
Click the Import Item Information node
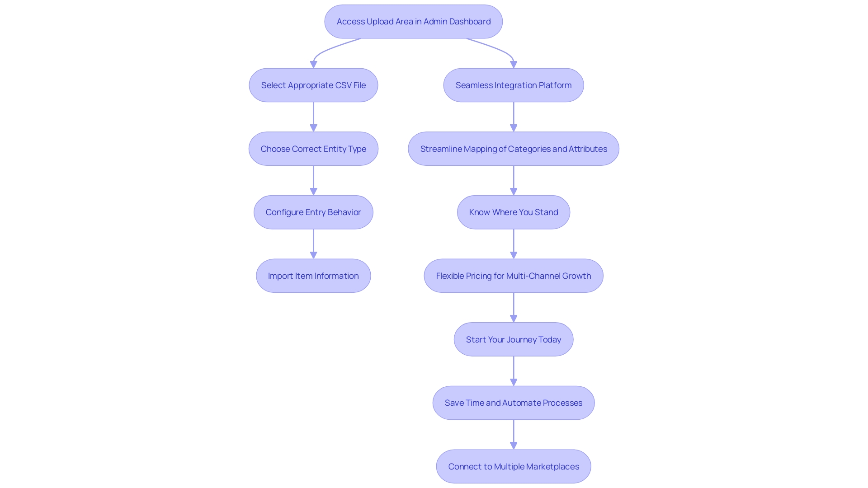coord(313,275)
